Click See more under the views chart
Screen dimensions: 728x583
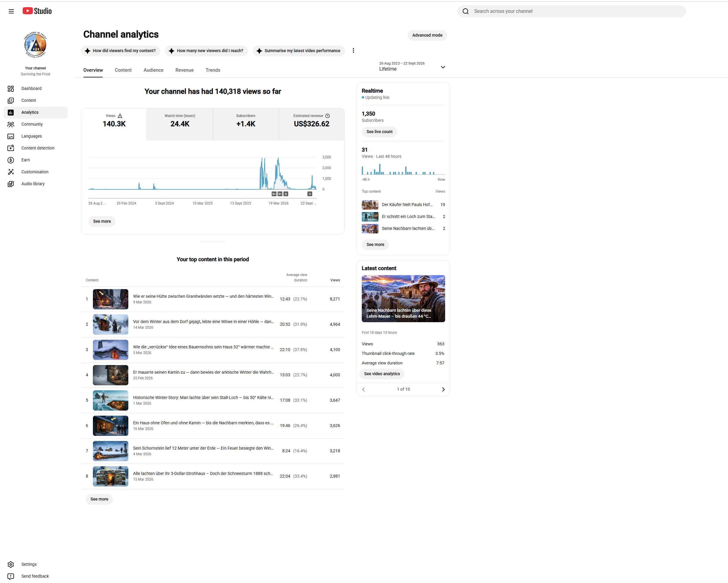102,222
